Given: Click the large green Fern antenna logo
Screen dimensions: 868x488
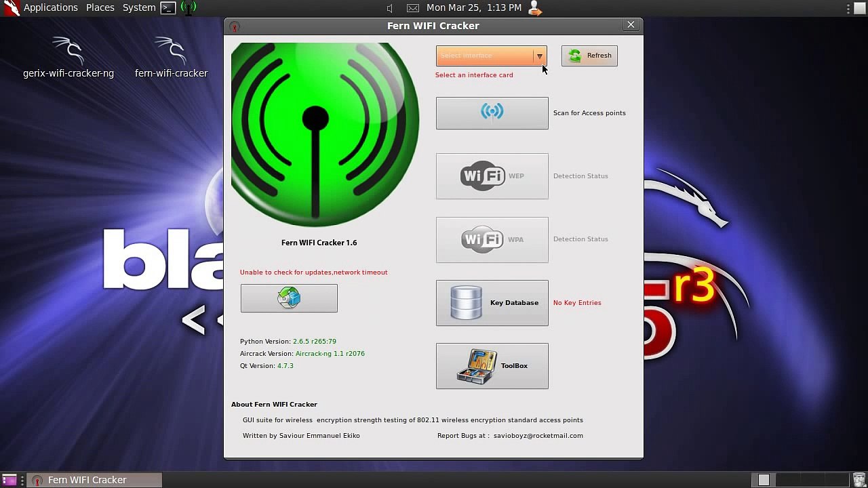Looking at the screenshot, I should [x=325, y=134].
